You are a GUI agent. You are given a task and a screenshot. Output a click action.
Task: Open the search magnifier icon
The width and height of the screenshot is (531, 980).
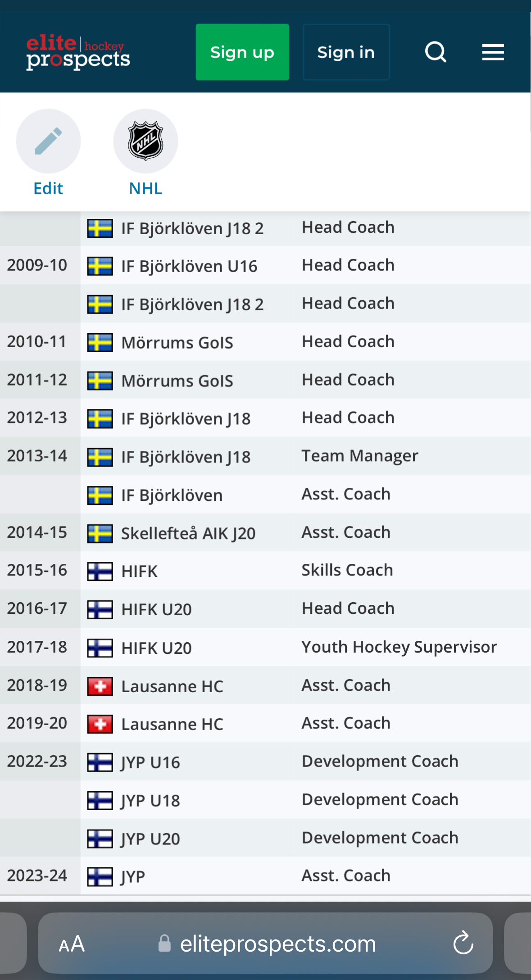(x=436, y=52)
